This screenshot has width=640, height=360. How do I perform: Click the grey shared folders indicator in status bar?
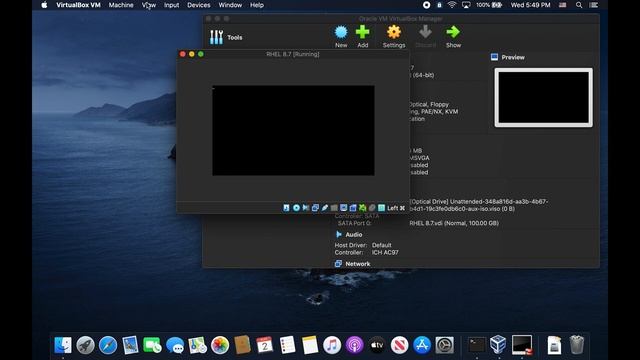(334, 208)
